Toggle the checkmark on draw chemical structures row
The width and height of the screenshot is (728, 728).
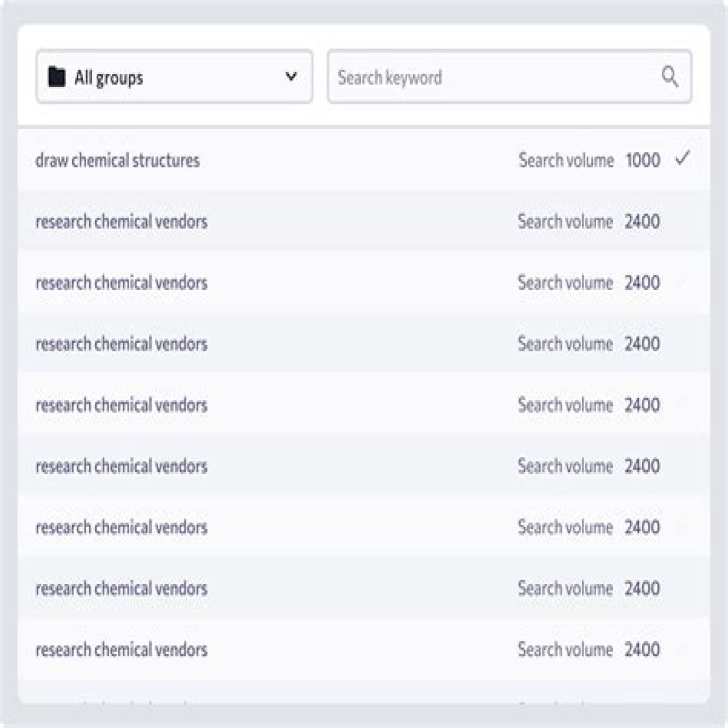[682, 159]
